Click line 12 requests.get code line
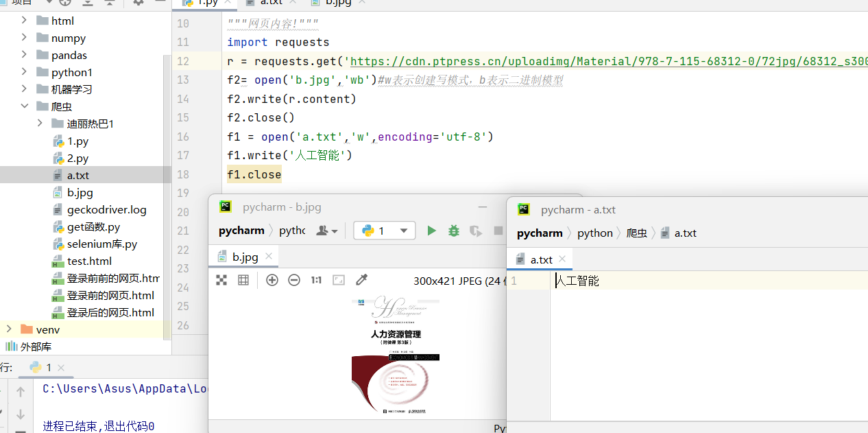The image size is (868, 433). pos(547,61)
